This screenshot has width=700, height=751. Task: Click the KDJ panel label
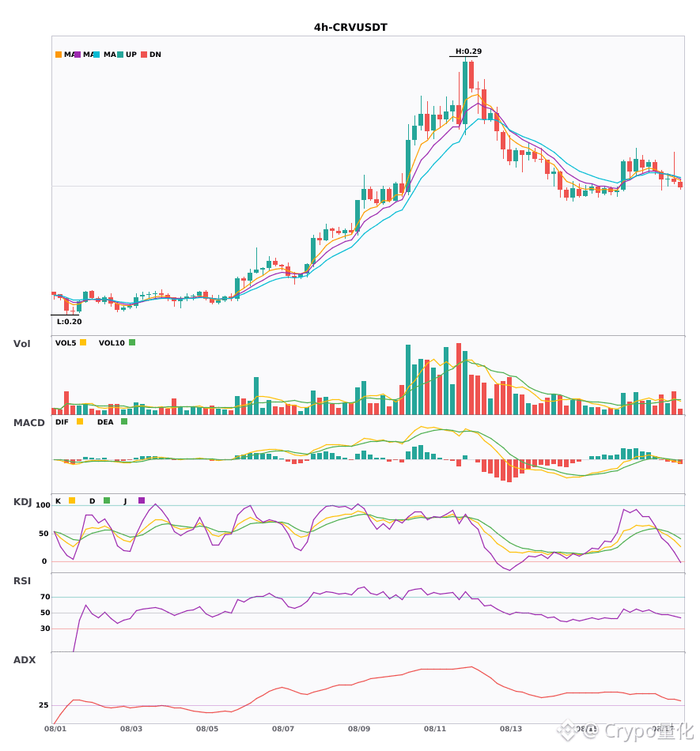coord(22,501)
